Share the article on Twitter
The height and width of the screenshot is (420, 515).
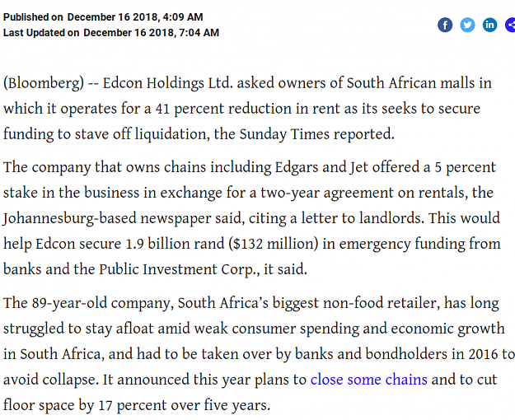click(x=467, y=25)
